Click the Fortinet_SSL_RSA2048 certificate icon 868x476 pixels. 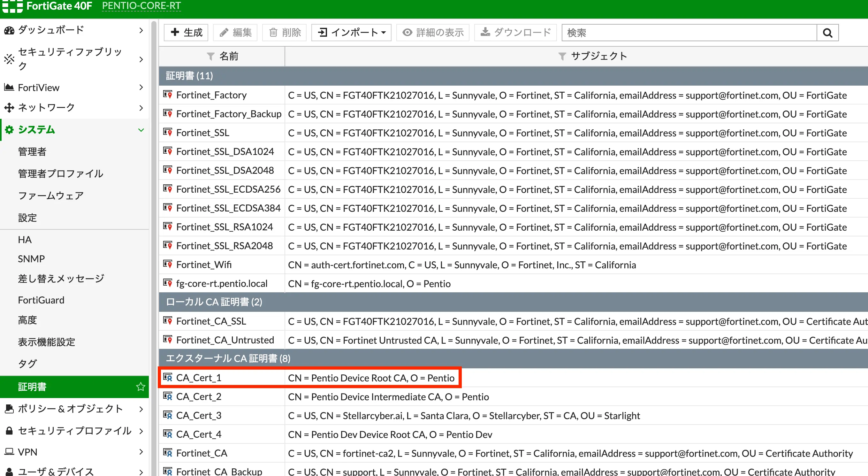pyautogui.click(x=167, y=245)
